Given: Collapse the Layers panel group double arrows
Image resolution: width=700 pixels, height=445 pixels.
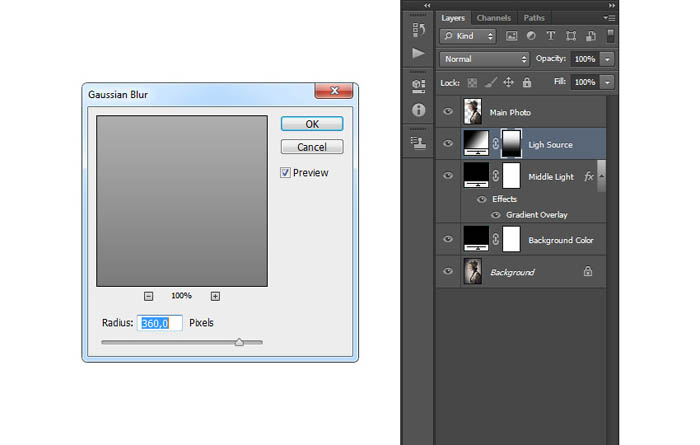Looking at the screenshot, I should (612, 5).
